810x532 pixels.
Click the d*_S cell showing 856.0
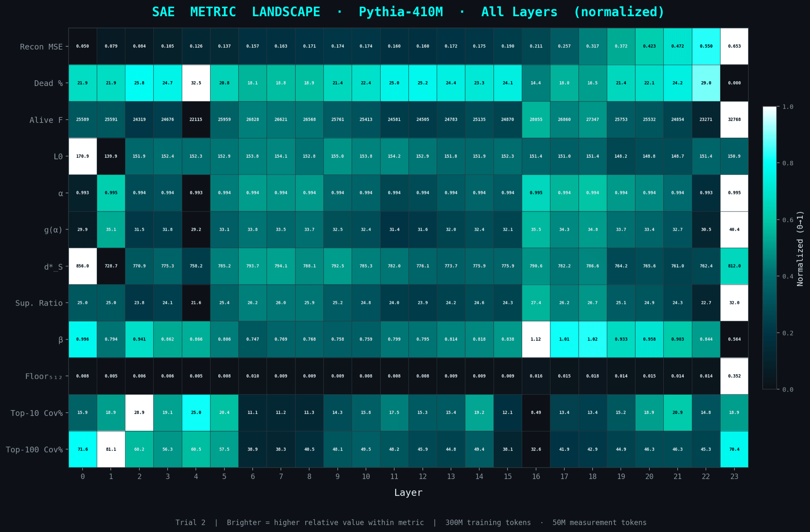tap(83, 266)
